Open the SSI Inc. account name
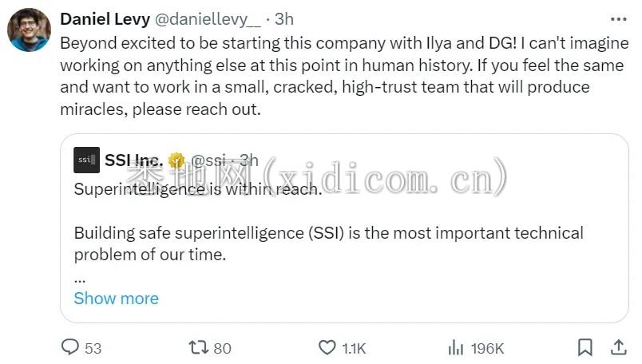This screenshot has width=642, height=364. coord(133,160)
